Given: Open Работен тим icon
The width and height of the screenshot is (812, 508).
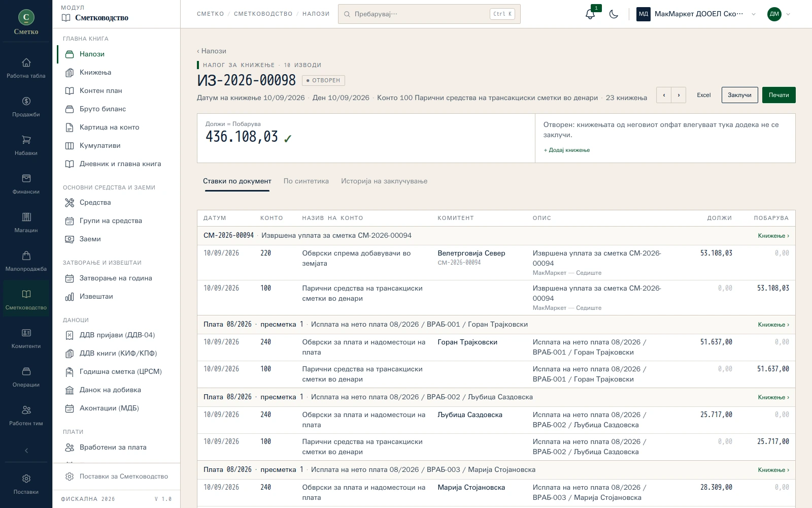Looking at the screenshot, I should click(26, 416).
